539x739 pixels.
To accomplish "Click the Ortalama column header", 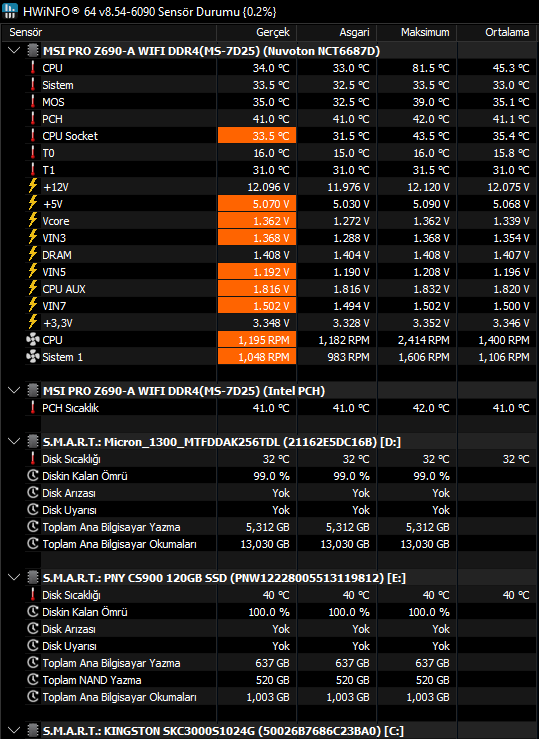I will (x=507, y=32).
